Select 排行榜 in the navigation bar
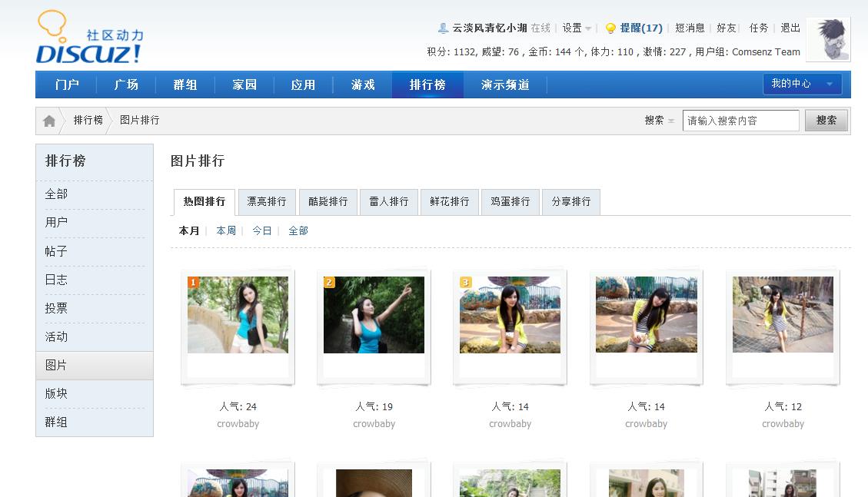Viewport: 868px width, 497px height. (427, 84)
